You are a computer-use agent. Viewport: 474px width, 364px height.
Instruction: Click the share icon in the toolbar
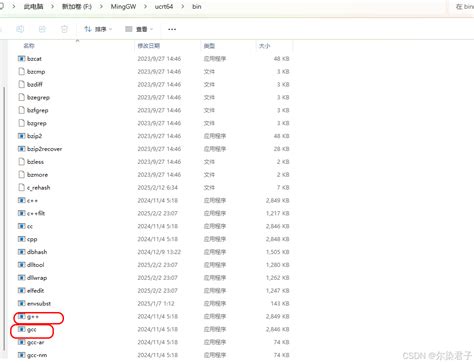coord(42,29)
